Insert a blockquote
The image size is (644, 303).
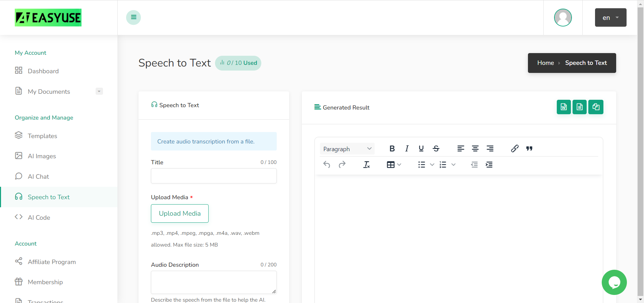pos(529,148)
